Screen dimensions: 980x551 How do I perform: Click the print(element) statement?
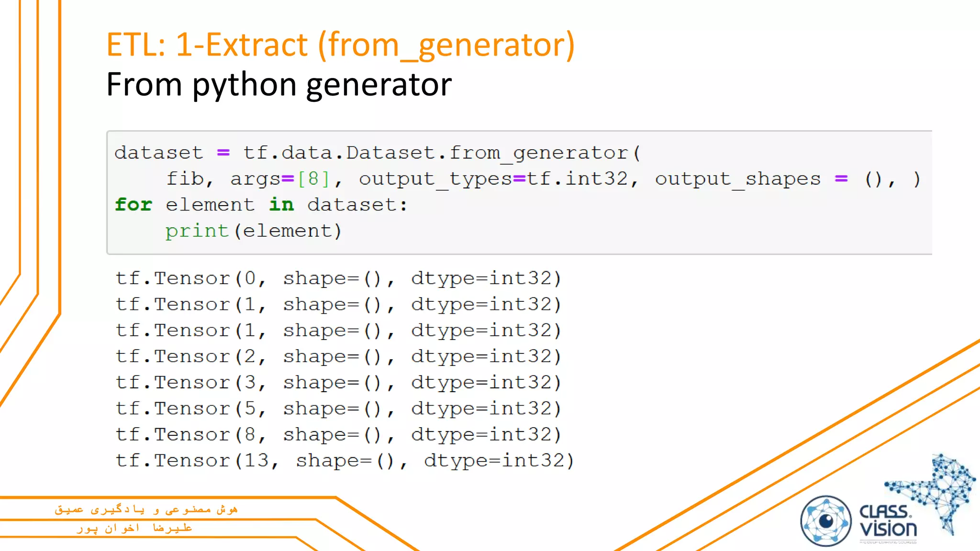click(254, 231)
